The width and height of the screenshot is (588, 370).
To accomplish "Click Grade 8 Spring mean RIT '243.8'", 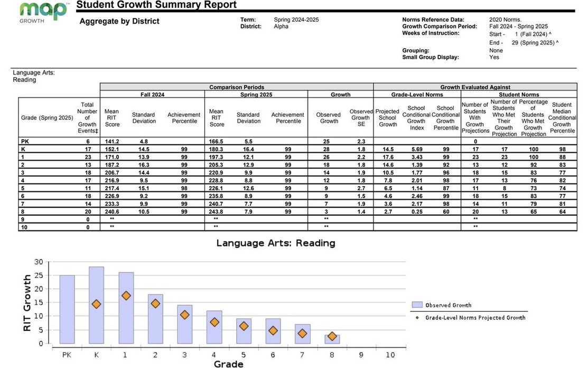I will [x=217, y=211].
